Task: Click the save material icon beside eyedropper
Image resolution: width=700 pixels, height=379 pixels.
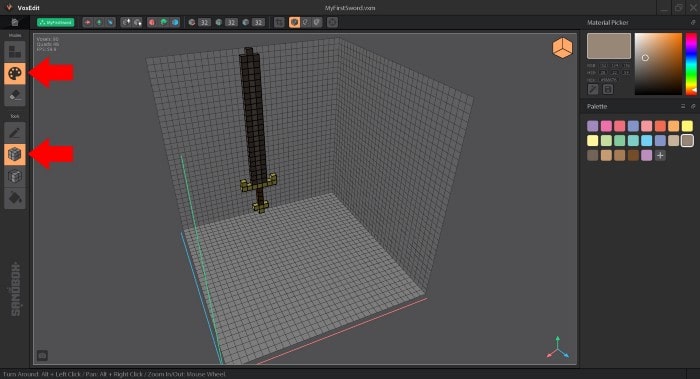Action: 608,89
